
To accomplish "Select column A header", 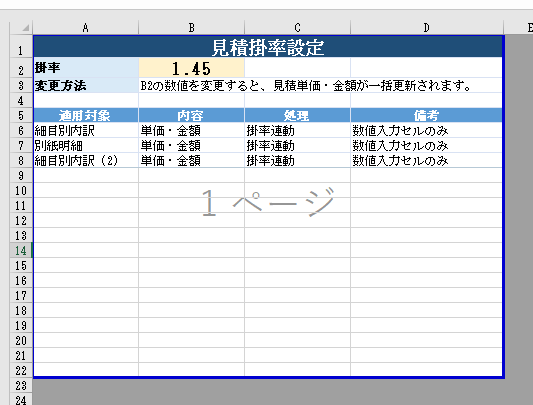I will tap(86, 28).
